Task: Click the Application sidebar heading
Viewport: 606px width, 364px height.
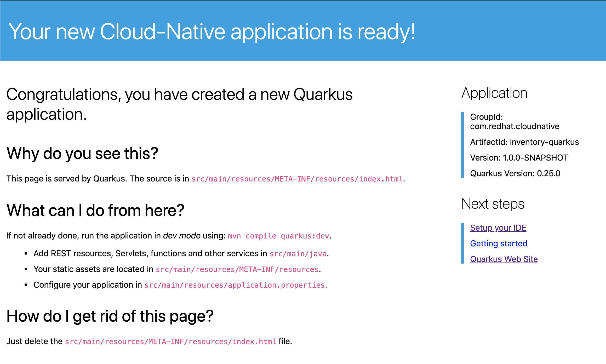Action: 494,93
